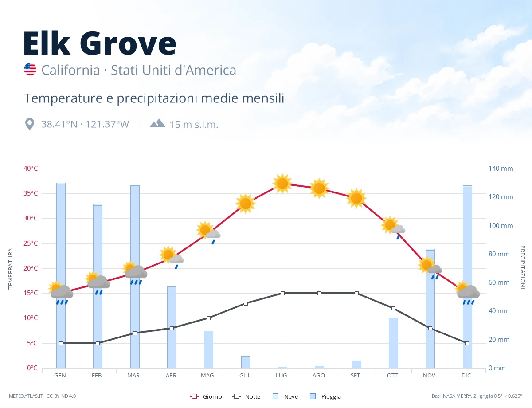This screenshot has height=408, width=532.
Task: Click the OTT night temperature marker
Action: coord(393,308)
